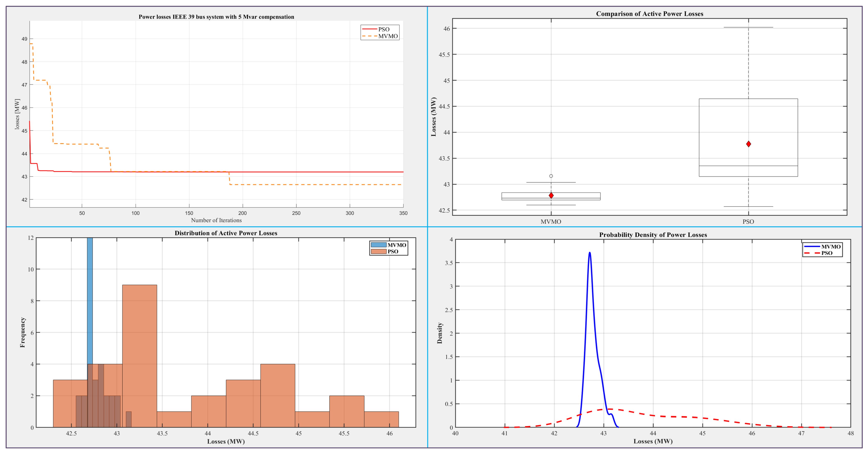Viewport: 868px width, 455px height.
Task: Click the PSO entry in density plot legend
Action: click(826, 253)
